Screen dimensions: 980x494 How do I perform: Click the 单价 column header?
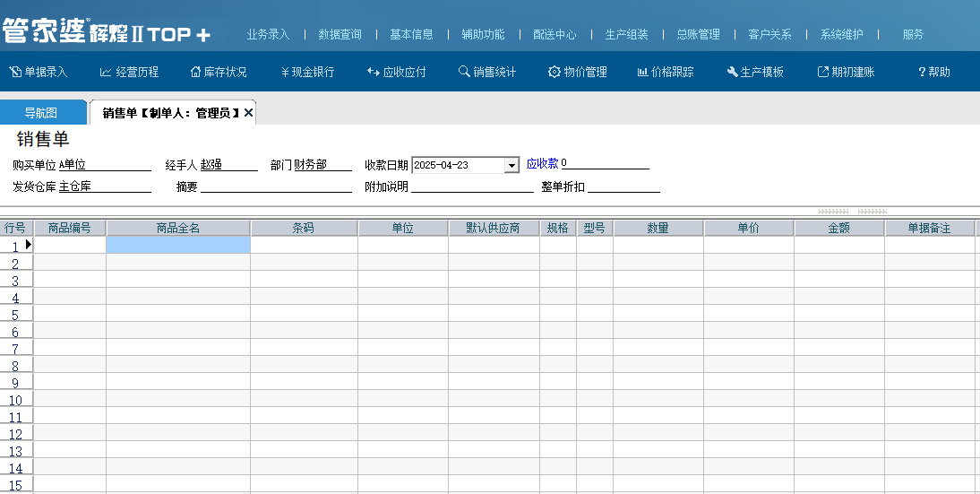749,229
